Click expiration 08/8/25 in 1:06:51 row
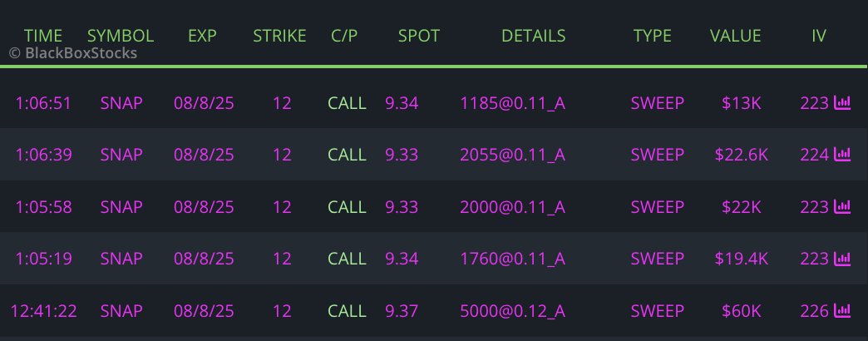Viewport: 868px width, 341px height. pyautogui.click(x=204, y=103)
